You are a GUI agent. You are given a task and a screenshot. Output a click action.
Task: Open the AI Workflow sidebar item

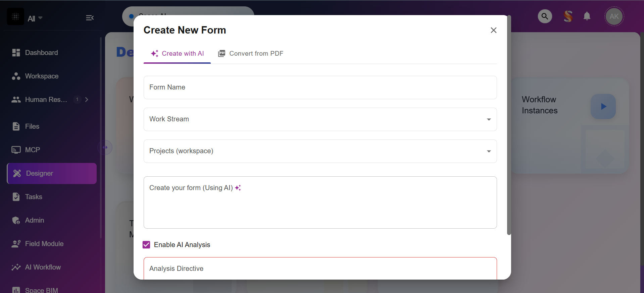pos(43,267)
